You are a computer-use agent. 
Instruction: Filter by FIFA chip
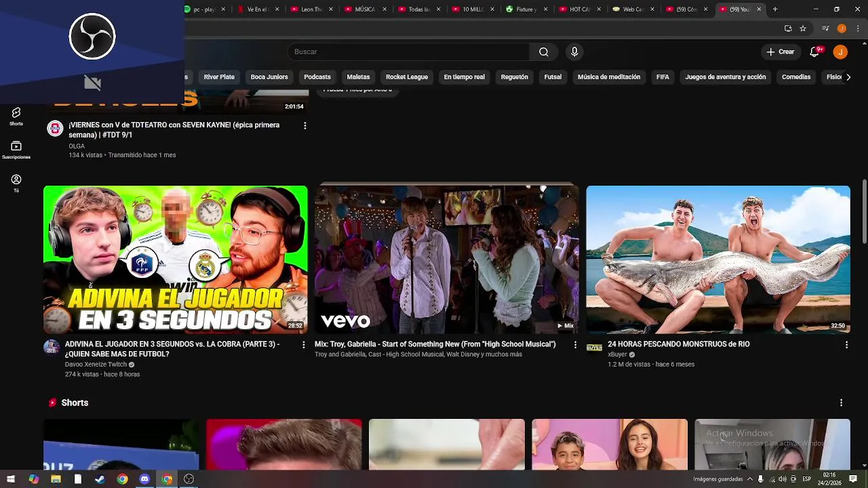[663, 77]
